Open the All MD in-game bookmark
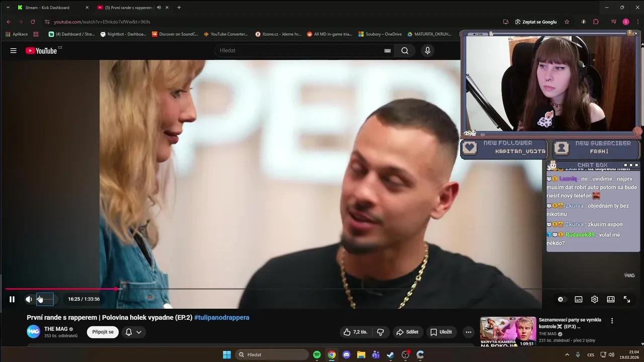The image size is (644, 362). tap(329, 34)
